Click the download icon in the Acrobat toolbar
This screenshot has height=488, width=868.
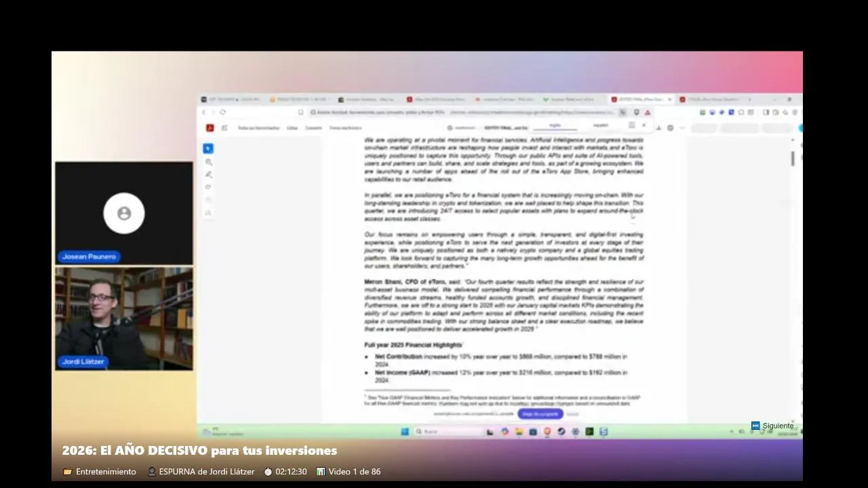tap(658, 128)
